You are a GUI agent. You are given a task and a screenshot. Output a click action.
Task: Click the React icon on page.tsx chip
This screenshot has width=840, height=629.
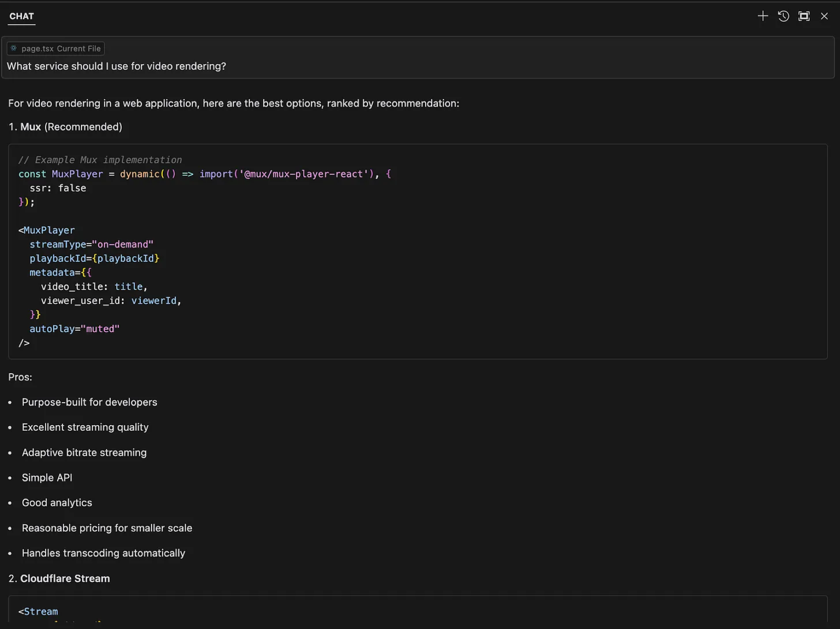(14, 48)
